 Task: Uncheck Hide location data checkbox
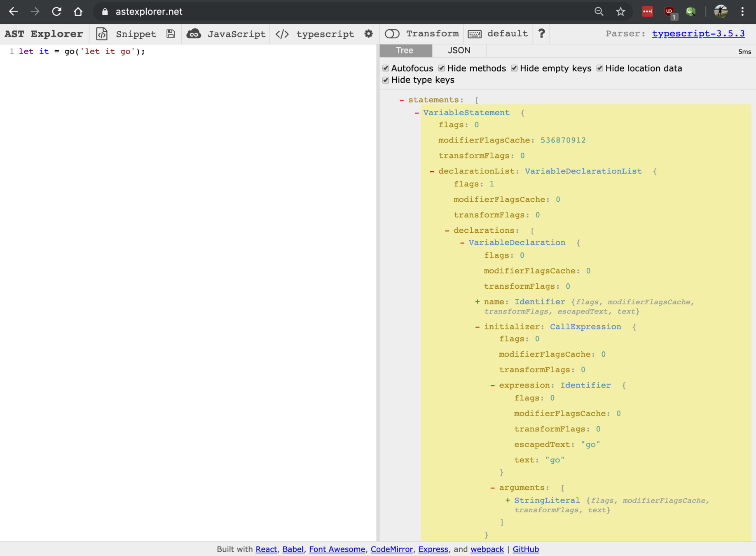600,68
